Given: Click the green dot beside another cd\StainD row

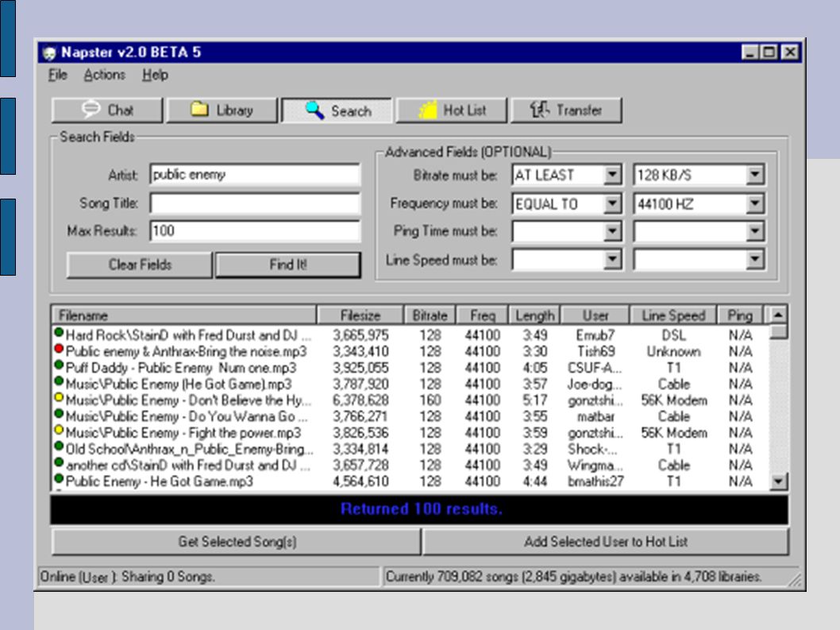Looking at the screenshot, I should 59,462.
